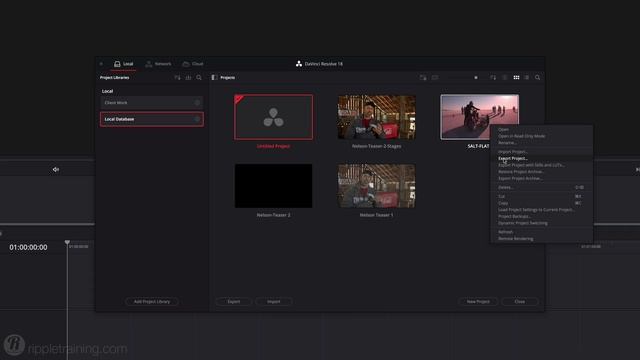Choose Copy in context menu
The width and height of the screenshot is (640, 360).
[541, 203]
